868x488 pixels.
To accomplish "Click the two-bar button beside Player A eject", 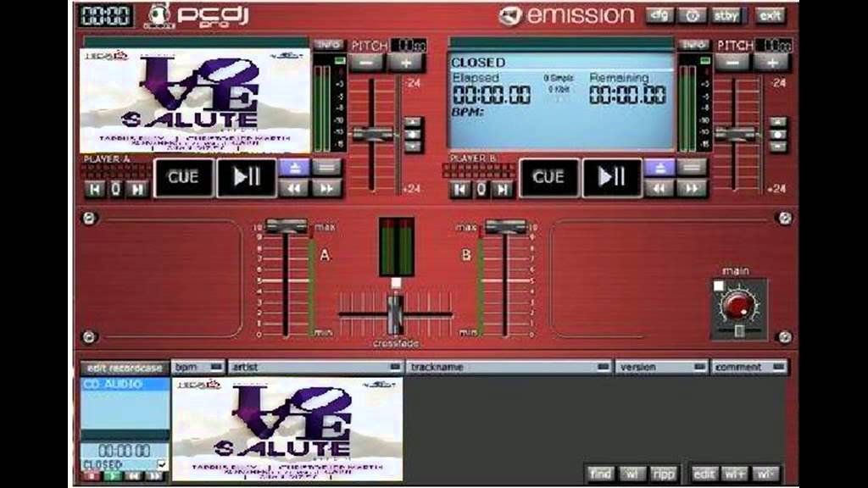I will [326, 168].
